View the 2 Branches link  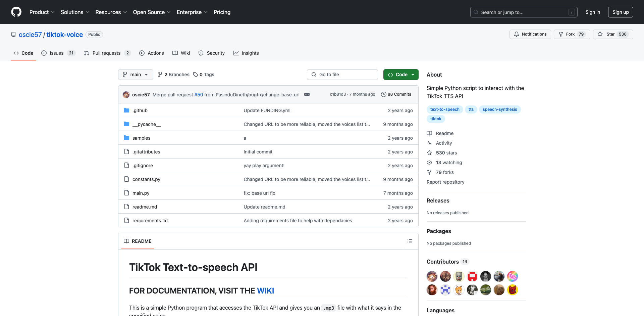(x=174, y=75)
